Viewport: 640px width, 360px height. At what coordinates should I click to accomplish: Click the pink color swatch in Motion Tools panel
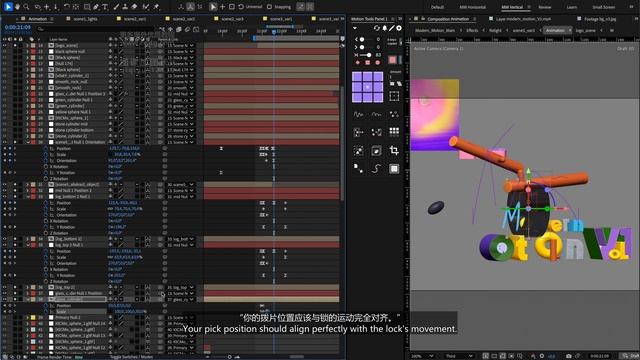[392, 60]
